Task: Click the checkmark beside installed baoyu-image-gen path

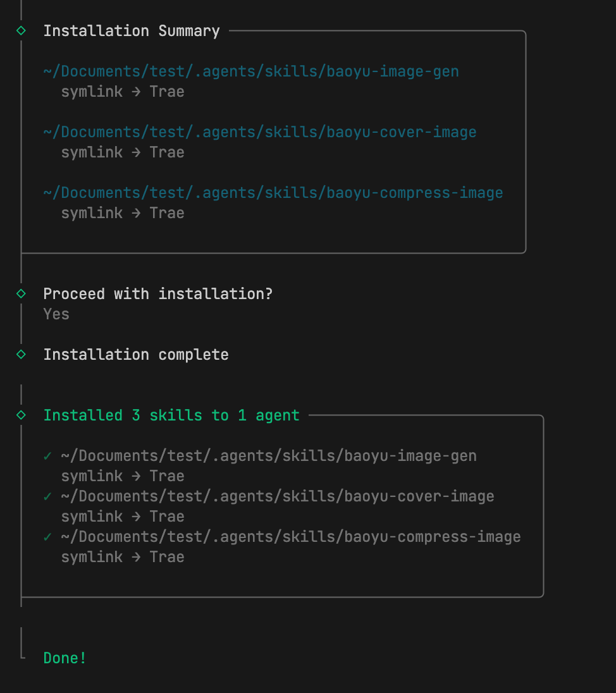Action: [47, 455]
